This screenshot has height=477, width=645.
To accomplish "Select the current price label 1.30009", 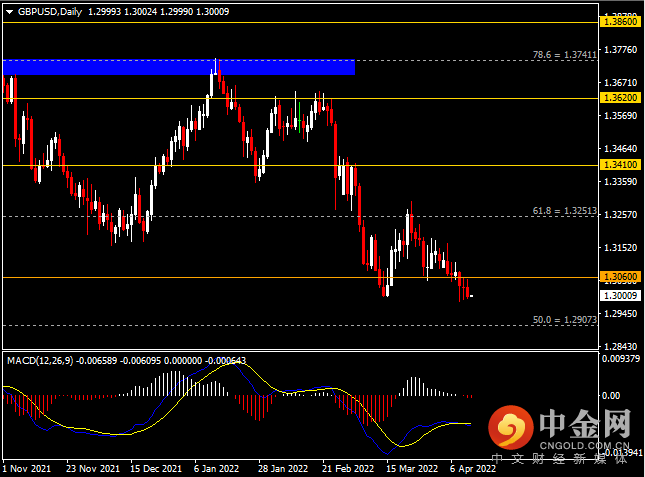I will click(620, 295).
